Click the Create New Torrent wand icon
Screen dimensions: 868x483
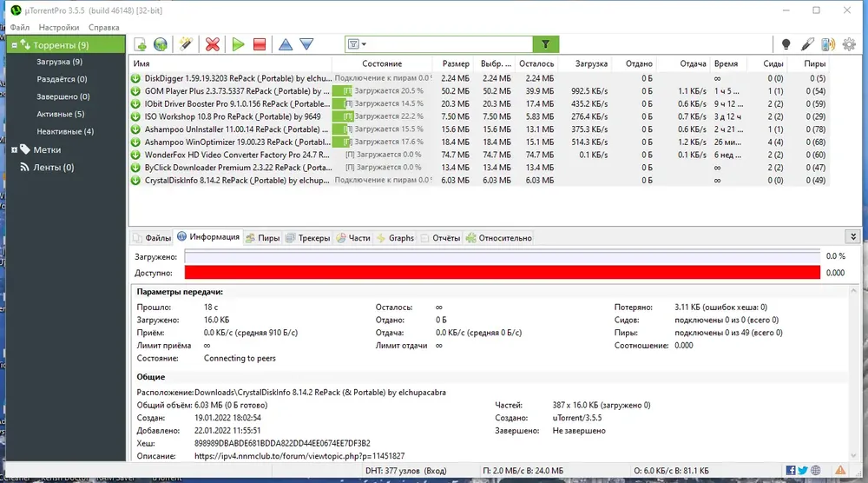[186, 44]
